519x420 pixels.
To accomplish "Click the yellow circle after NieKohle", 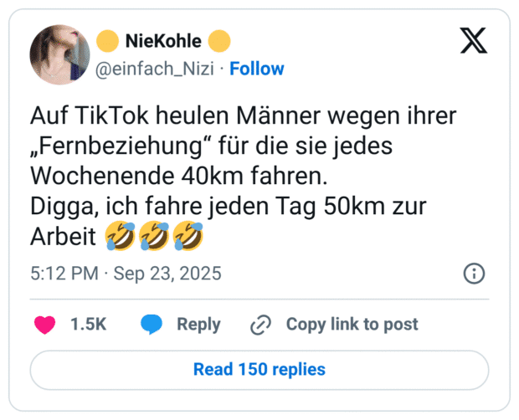I will coord(218,40).
